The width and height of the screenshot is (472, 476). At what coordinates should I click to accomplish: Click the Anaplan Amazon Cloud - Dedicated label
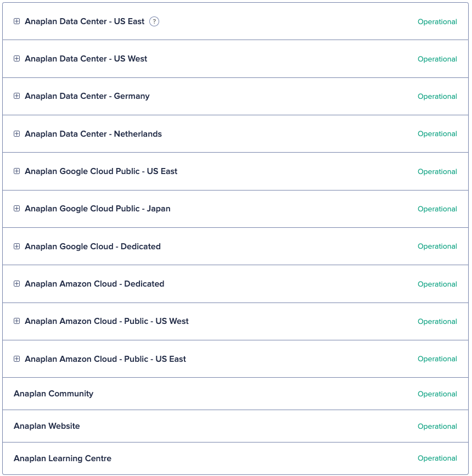tap(94, 284)
